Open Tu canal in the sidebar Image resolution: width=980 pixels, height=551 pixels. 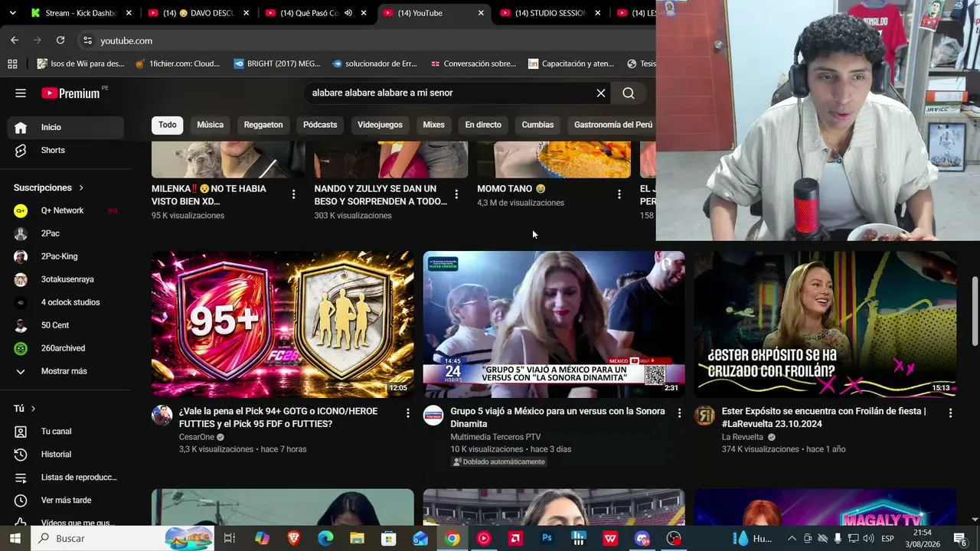[65, 432]
